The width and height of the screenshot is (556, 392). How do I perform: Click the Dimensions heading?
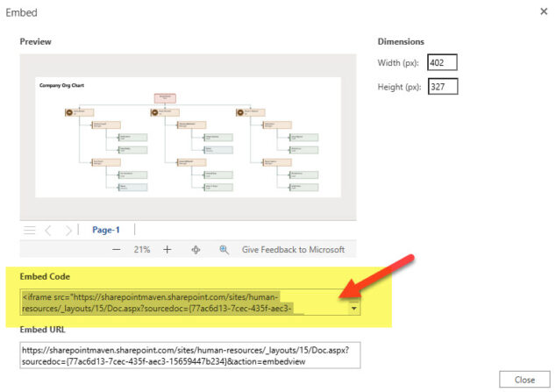pos(401,41)
